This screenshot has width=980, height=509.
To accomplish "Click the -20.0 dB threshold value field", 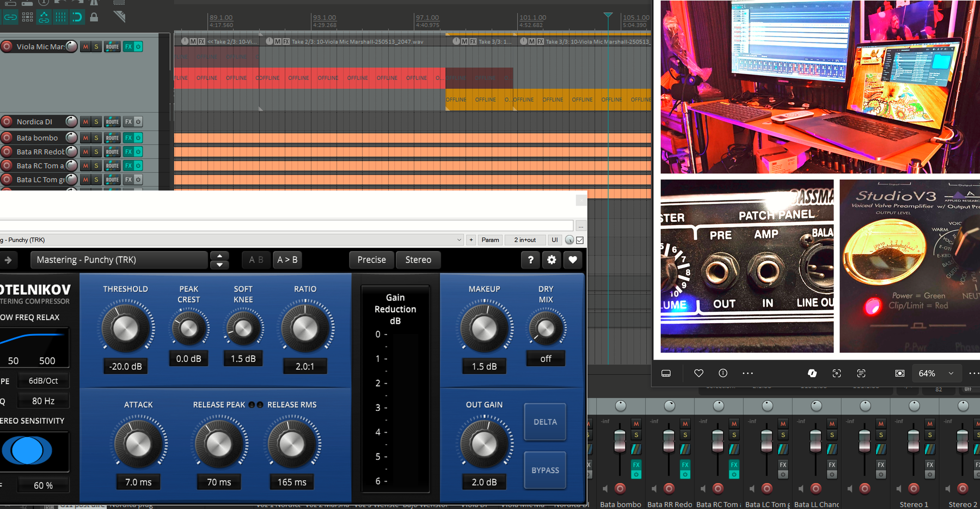I will (x=125, y=366).
